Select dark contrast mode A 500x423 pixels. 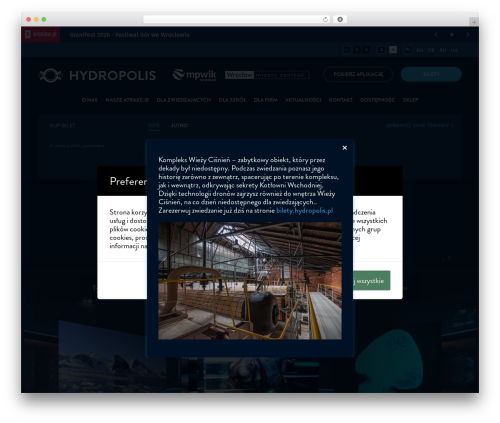point(382,50)
